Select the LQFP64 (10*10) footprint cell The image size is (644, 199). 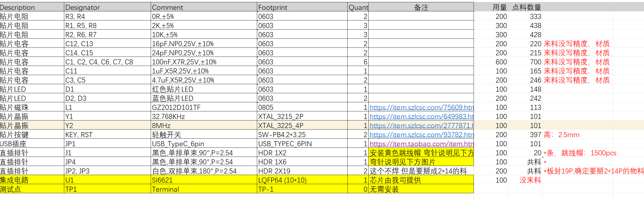[x=302, y=180]
